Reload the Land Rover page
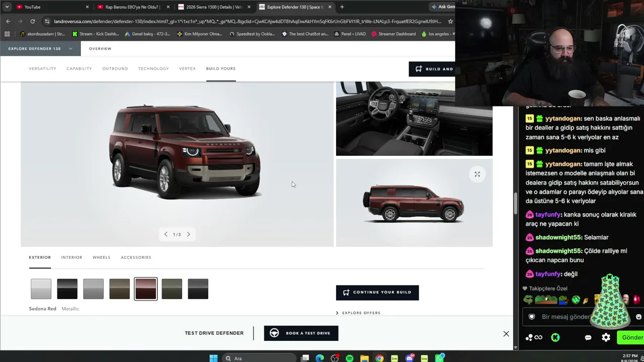The width and height of the screenshot is (644, 362). point(33,21)
